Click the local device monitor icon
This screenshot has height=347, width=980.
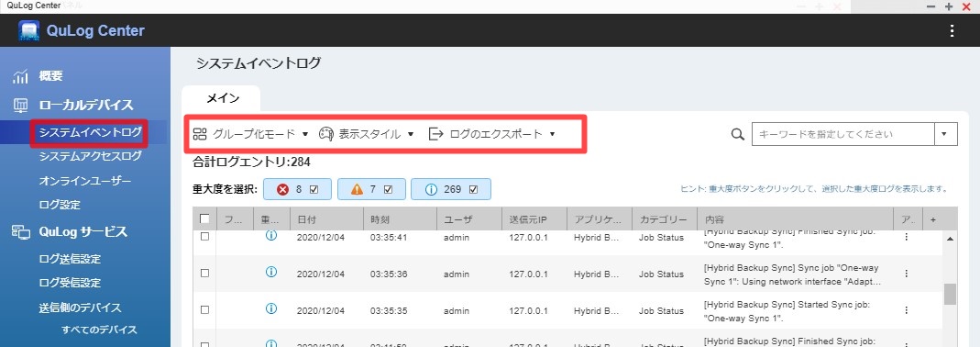tap(20, 106)
